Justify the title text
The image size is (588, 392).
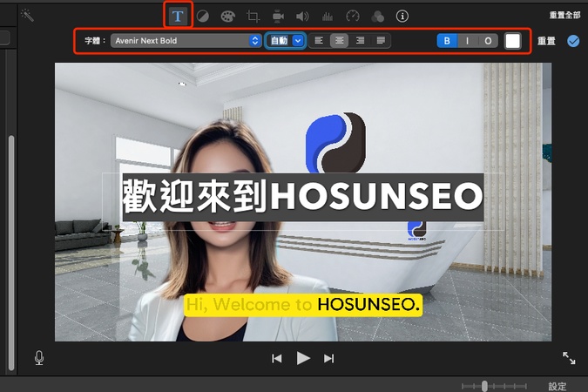pos(381,41)
